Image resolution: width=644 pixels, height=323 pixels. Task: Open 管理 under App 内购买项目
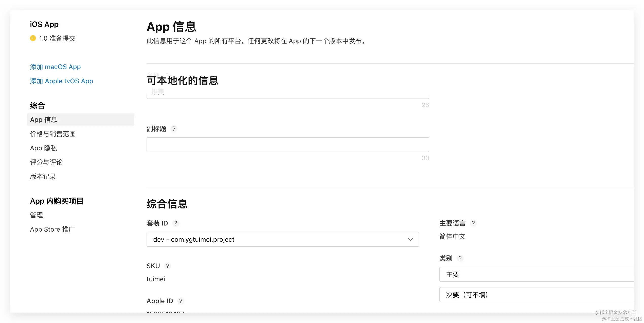pos(37,215)
